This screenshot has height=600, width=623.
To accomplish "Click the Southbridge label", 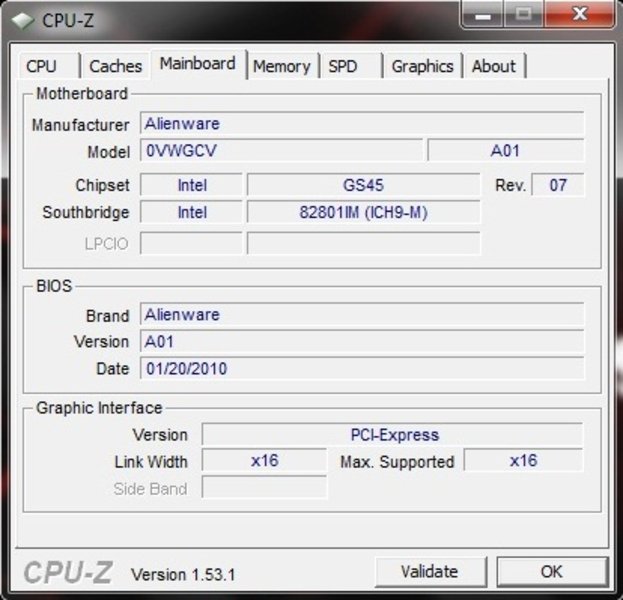I will pos(86,212).
